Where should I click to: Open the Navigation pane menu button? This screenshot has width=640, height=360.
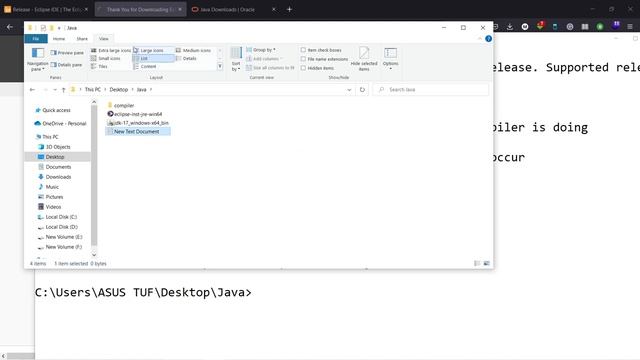(x=38, y=59)
